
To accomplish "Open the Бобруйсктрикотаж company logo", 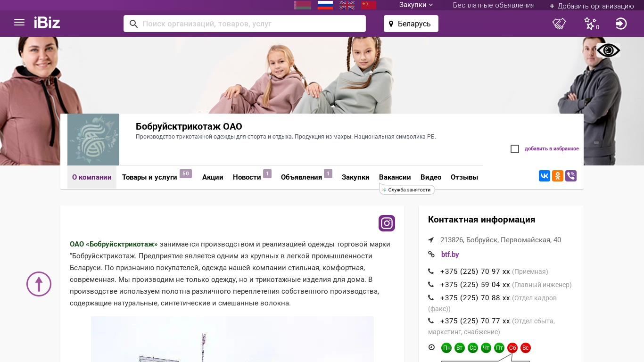I will point(93,140).
